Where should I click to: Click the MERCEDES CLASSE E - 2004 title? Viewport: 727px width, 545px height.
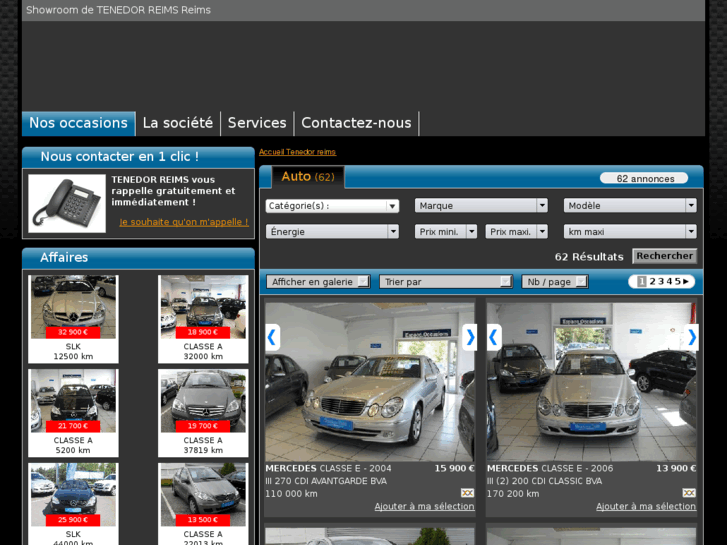pos(328,468)
